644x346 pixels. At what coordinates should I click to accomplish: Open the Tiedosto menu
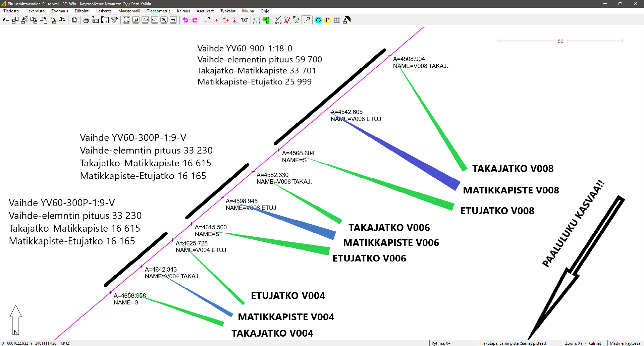(x=11, y=11)
